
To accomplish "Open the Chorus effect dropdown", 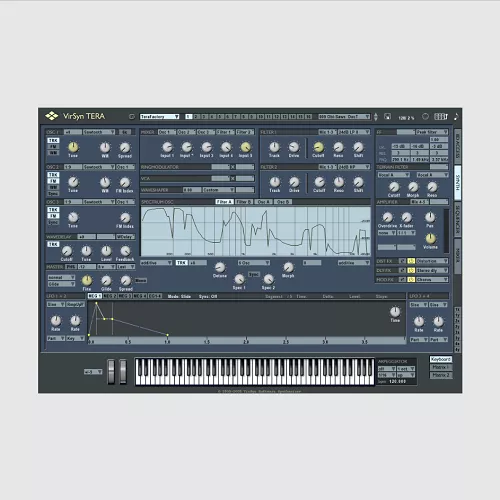I will coord(432,280).
